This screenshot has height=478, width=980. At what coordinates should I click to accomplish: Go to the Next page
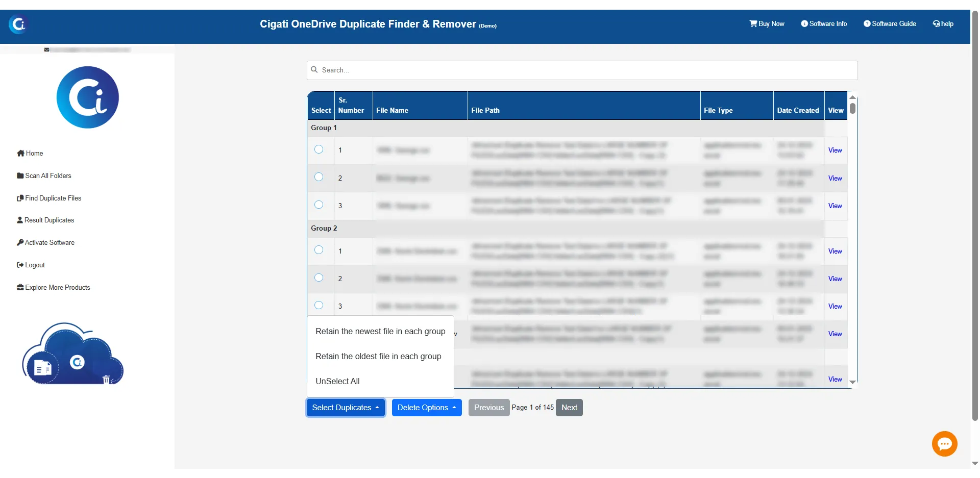569,408
